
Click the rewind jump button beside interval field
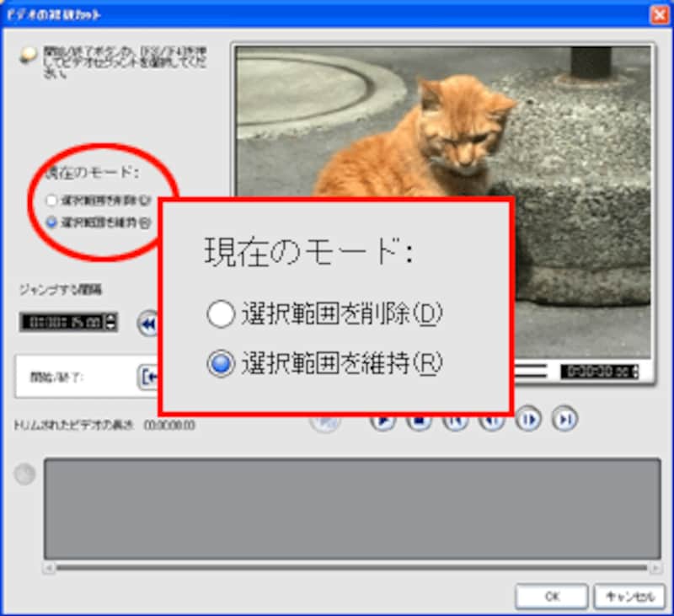coord(149,323)
